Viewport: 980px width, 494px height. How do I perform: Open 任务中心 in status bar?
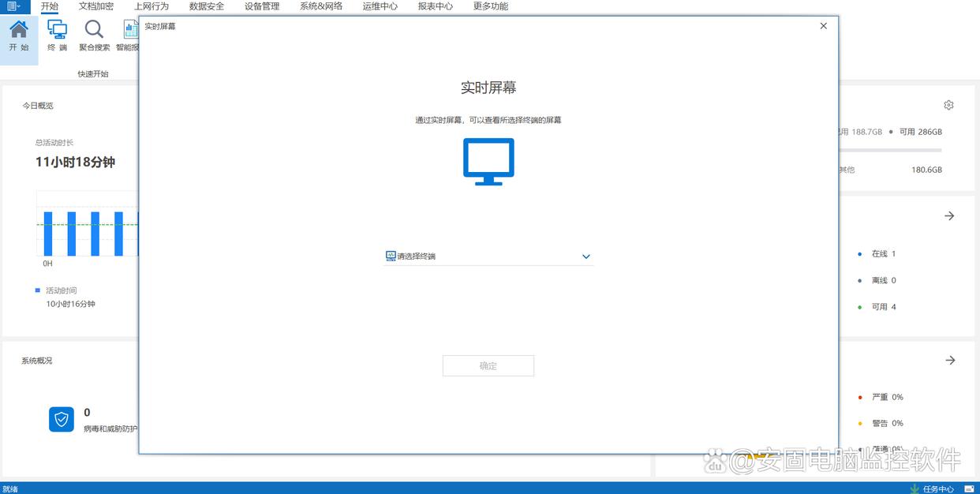[x=938, y=488]
